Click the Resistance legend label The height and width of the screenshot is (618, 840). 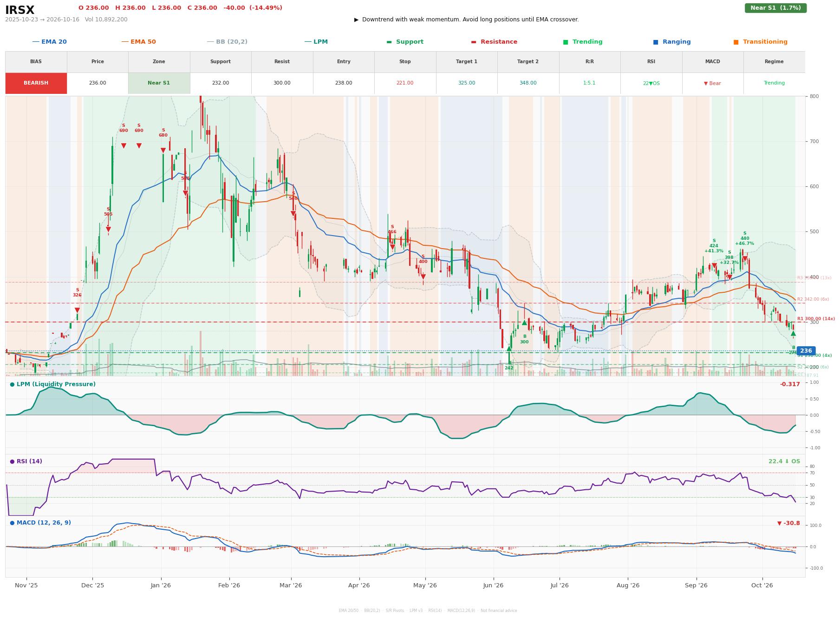[499, 42]
